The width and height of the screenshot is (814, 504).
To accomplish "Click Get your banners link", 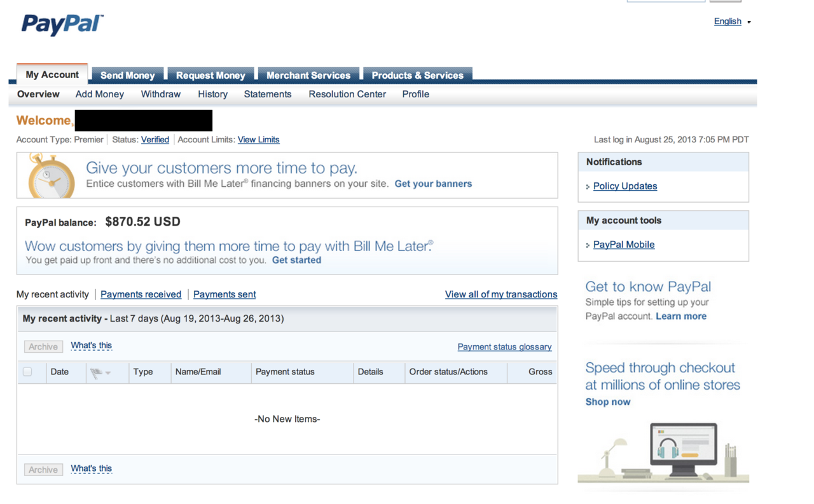I will (x=433, y=184).
